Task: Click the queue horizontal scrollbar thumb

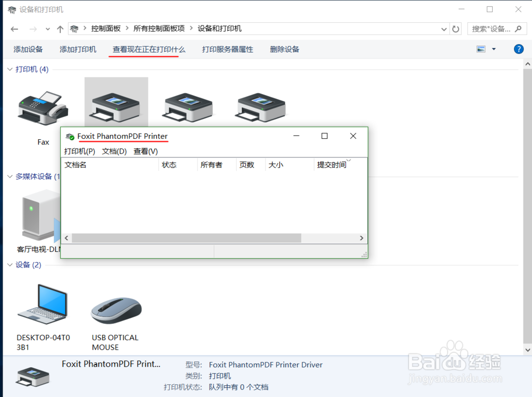Action: coord(186,238)
